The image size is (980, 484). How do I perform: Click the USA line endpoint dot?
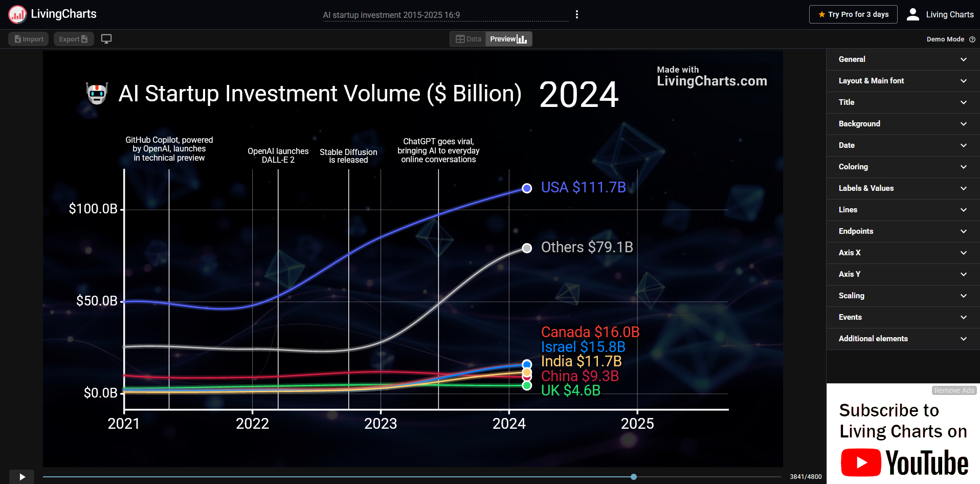(527, 188)
